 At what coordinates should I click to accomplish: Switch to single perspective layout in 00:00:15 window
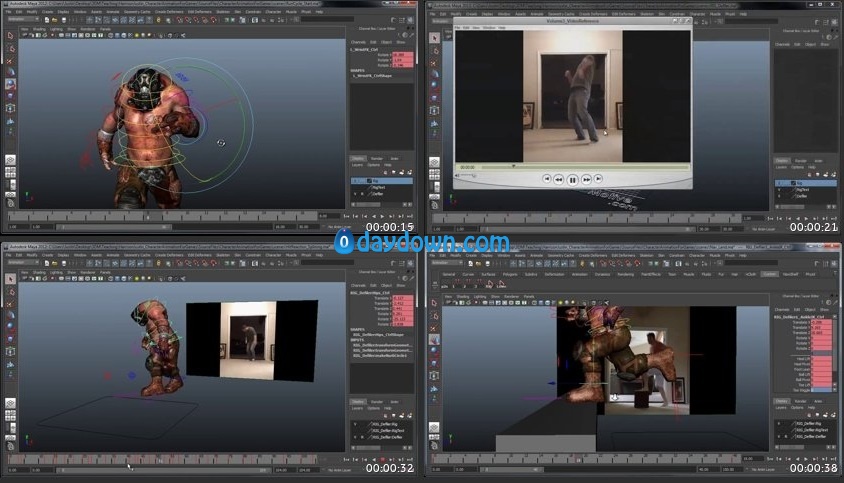tap(10, 160)
